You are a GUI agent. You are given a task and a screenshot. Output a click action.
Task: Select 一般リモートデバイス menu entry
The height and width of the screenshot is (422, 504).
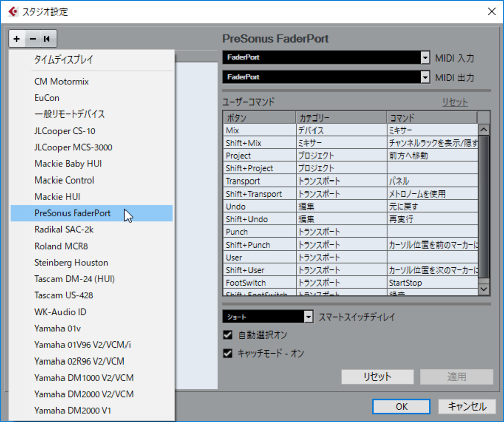92,114
